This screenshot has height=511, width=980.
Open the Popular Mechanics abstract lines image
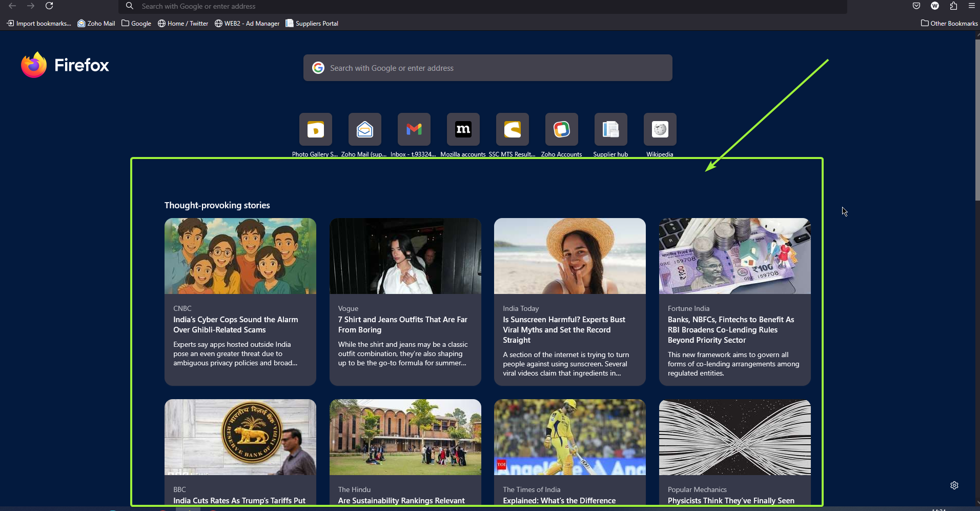coord(735,437)
